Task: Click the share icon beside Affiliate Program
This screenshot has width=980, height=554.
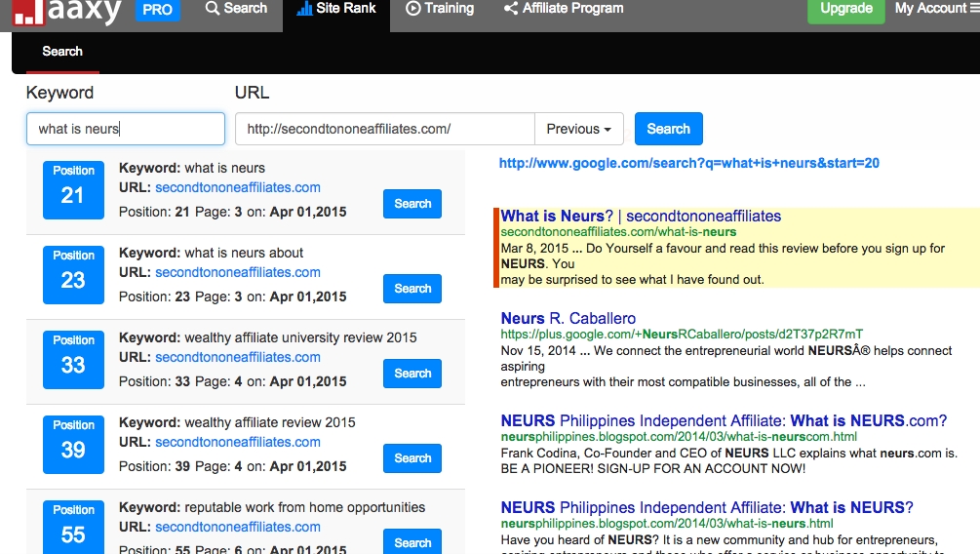Action: (x=511, y=8)
